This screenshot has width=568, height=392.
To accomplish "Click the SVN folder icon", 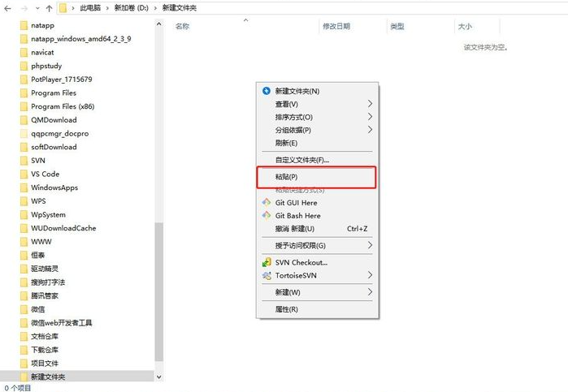I will pos(24,161).
